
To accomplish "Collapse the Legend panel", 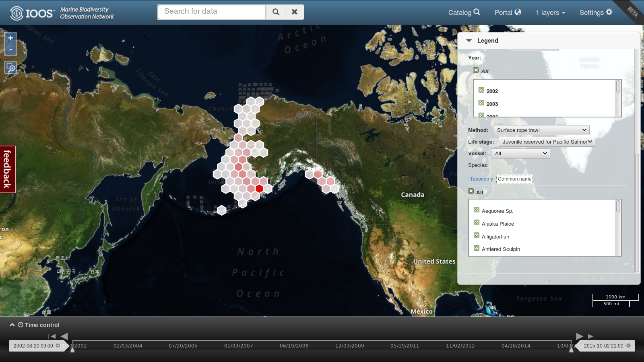I will (469, 41).
